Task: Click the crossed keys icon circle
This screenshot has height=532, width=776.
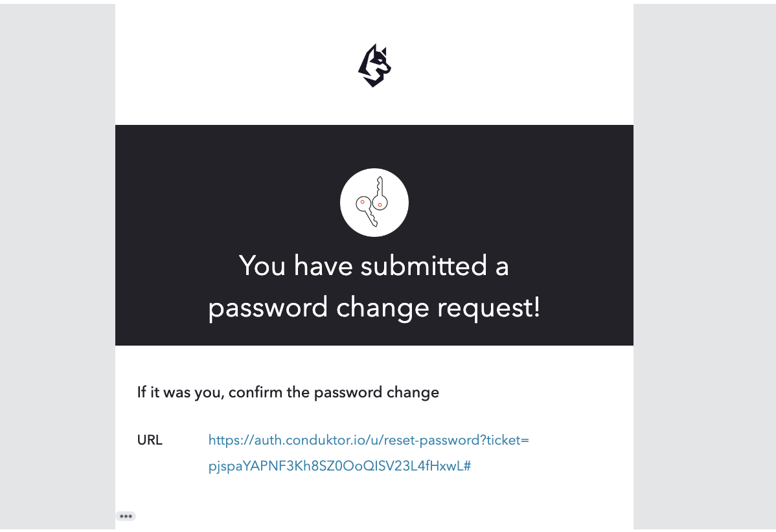Action: pyautogui.click(x=374, y=203)
